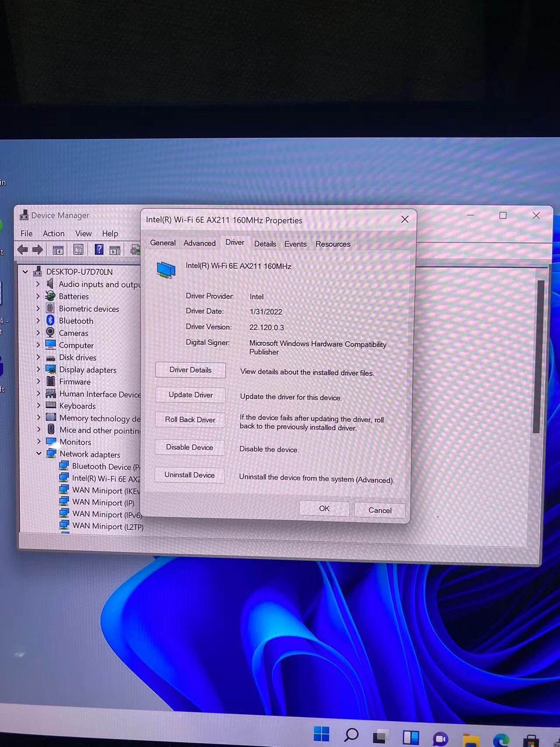Click the Forward arrow in Device Manager toolbar
This screenshot has height=747, width=560.
point(38,250)
